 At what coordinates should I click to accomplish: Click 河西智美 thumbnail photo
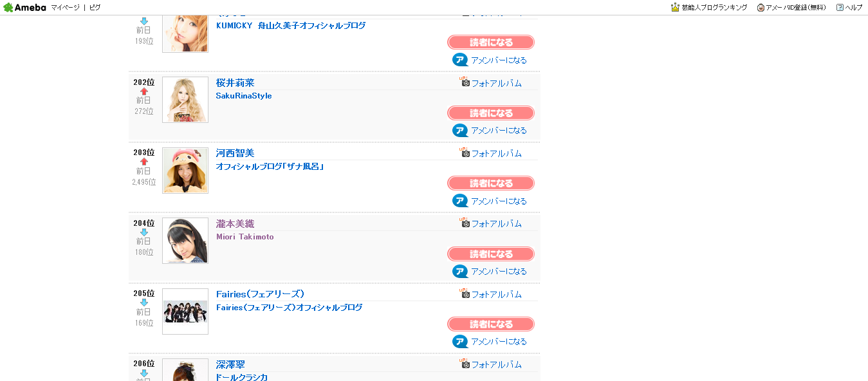click(x=185, y=171)
